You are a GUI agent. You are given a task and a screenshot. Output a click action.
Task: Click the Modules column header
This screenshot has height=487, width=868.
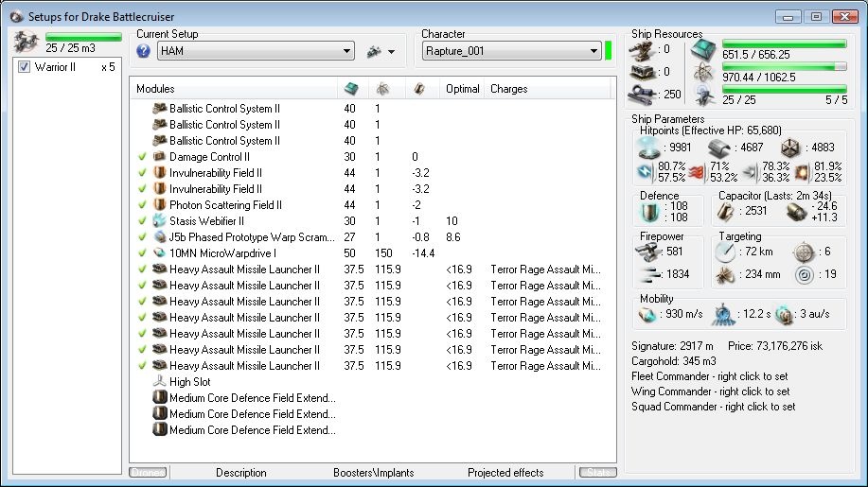(x=155, y=89)
